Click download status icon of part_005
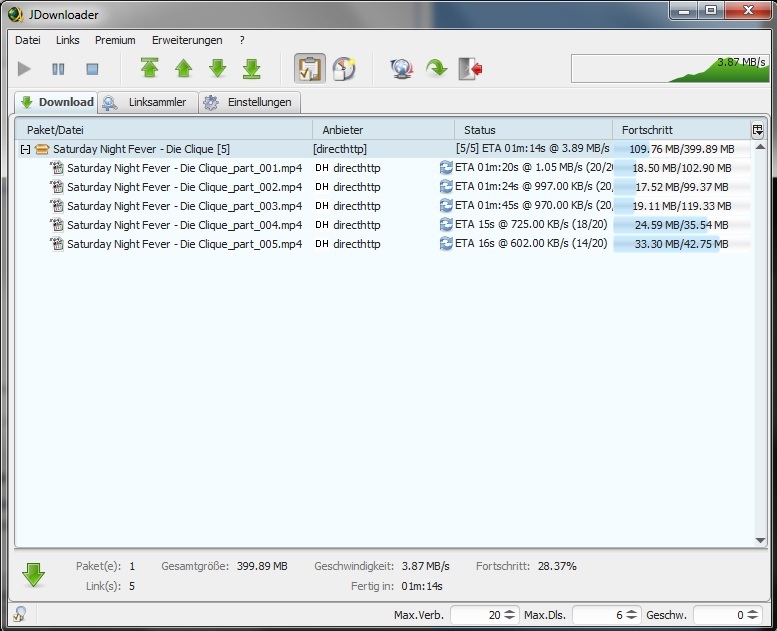This screenshot has height=631, width=777. pyautogui.click(x=446, y=243)
